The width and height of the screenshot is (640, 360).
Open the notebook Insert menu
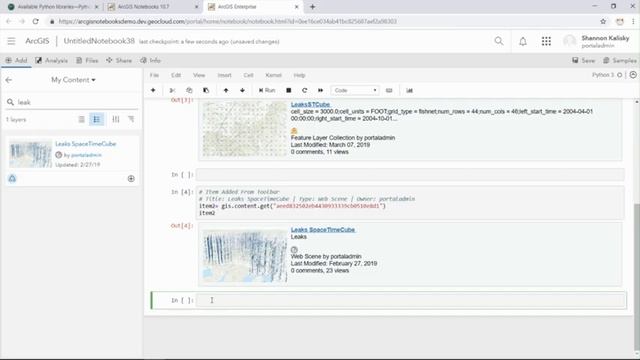(x=224, y=75)
